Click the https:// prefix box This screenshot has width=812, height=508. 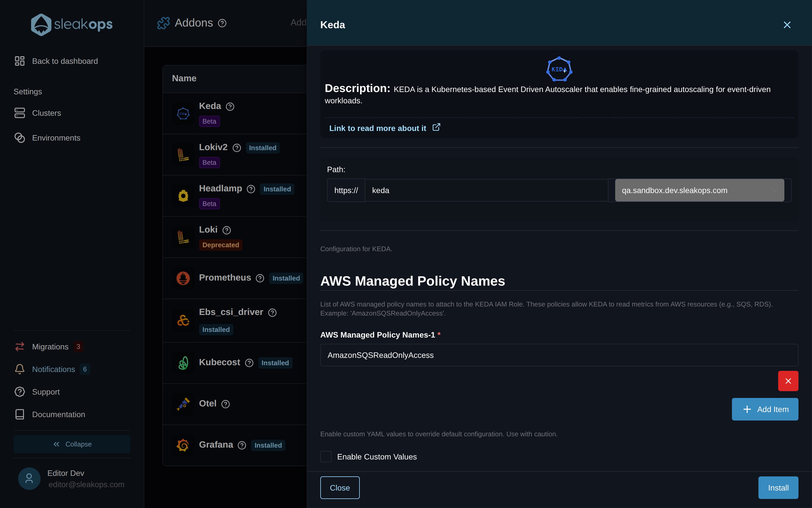click(346, 190)
